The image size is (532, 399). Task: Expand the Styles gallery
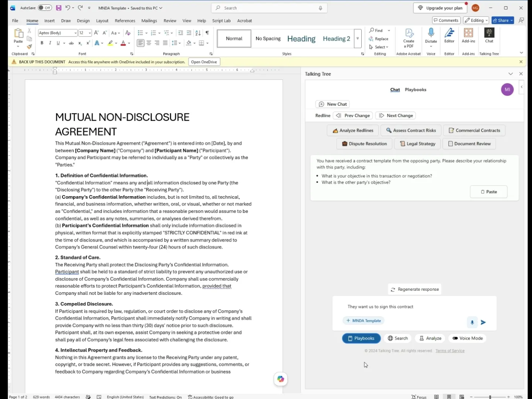coord(358,38)
